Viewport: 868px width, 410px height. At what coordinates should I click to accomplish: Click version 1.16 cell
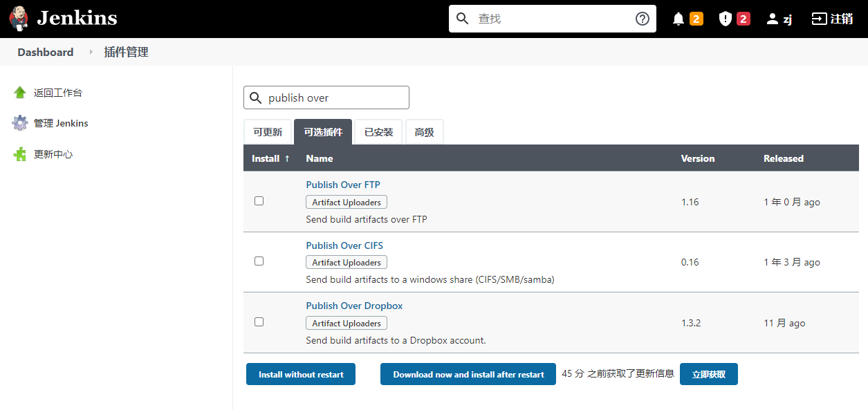[690, 202]
